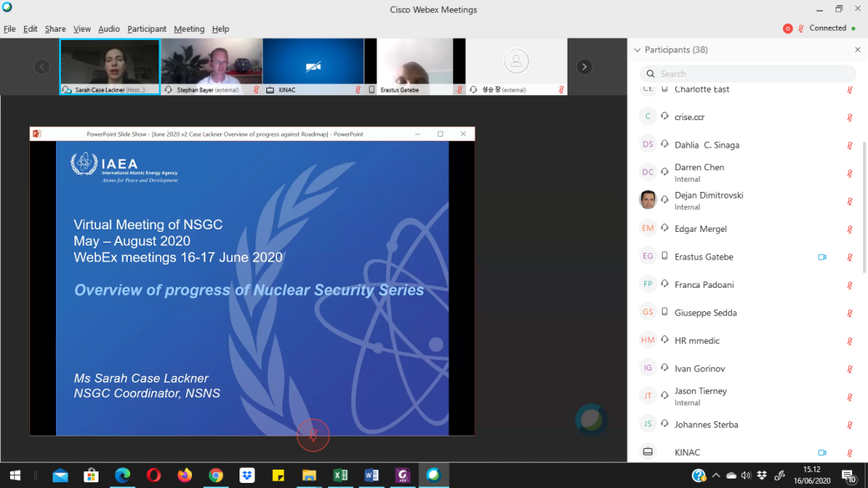
Task: Maximize the shared PowerPoint Slide Show window
Action: coord(440,134)
